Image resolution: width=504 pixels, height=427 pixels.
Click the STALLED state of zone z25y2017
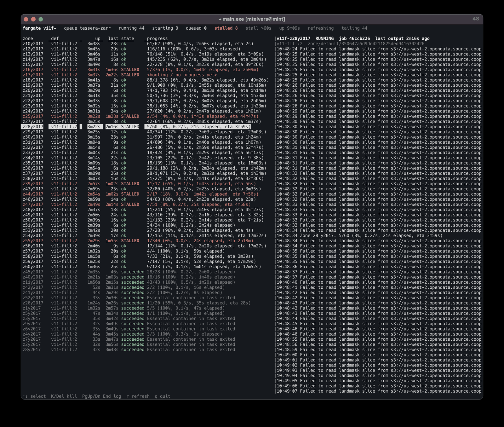pos(130,116)
